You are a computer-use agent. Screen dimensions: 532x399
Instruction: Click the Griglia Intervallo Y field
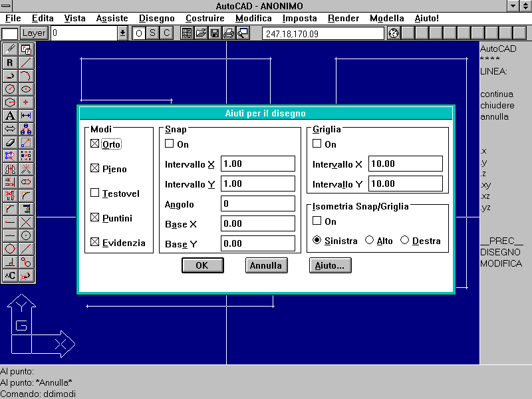tap(406, 184)
